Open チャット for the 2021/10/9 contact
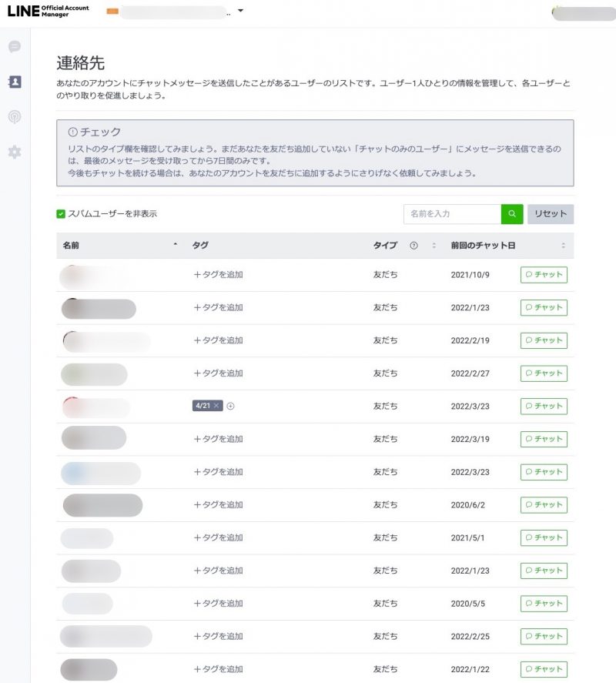The height and width of the screenshot is (683, 616). 544,275
